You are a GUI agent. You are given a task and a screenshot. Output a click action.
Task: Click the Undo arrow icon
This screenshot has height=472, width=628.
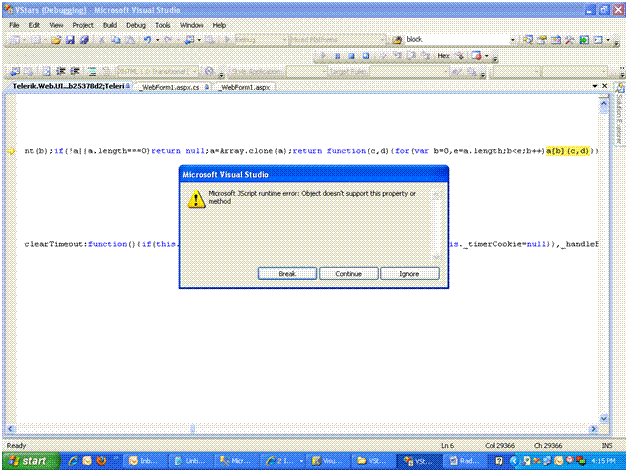[147, 40]
